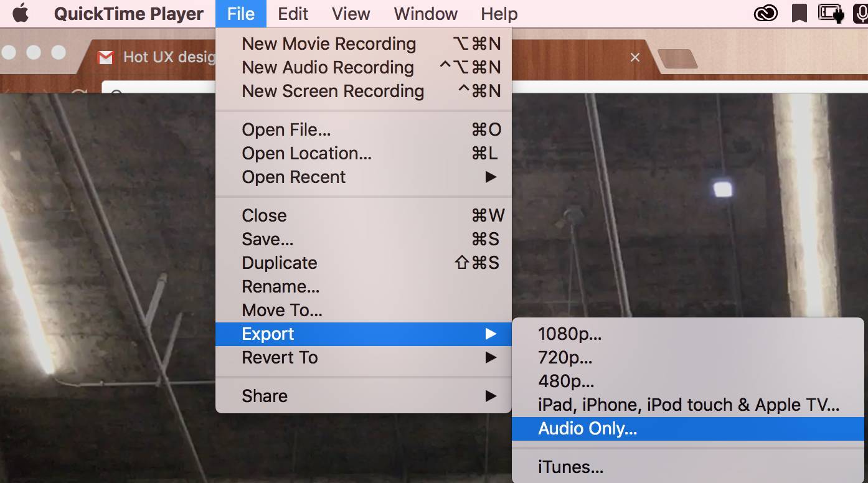This screenshot has height=483, width=868.
Task: Expand the Revert To submenu
Action: click(364, 357)
